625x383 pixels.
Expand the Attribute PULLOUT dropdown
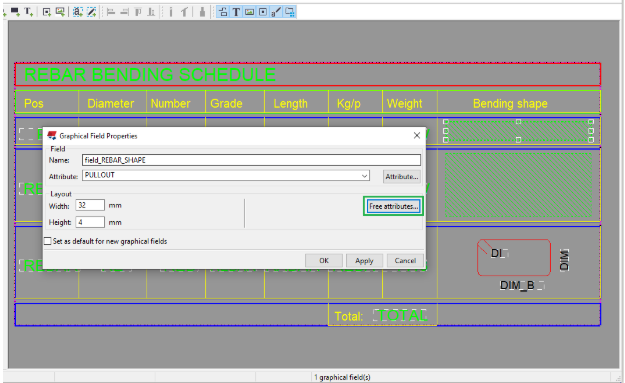pos(364,176)
